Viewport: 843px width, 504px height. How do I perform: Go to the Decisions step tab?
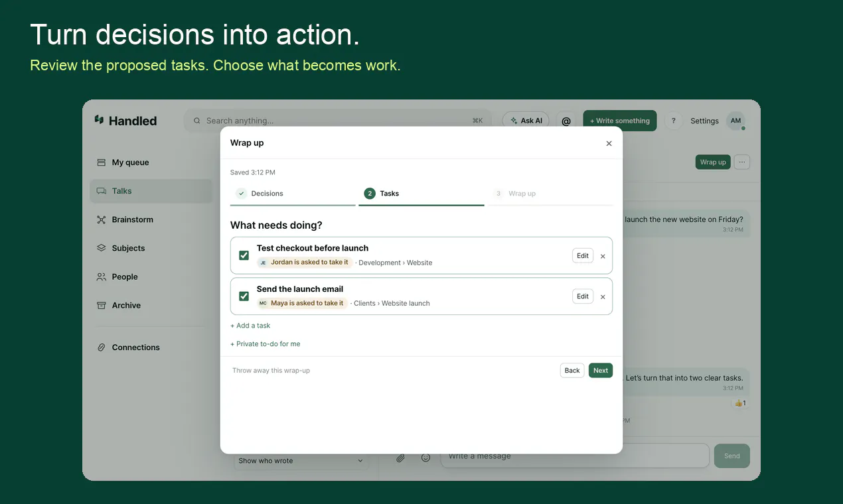pos(293,194)
